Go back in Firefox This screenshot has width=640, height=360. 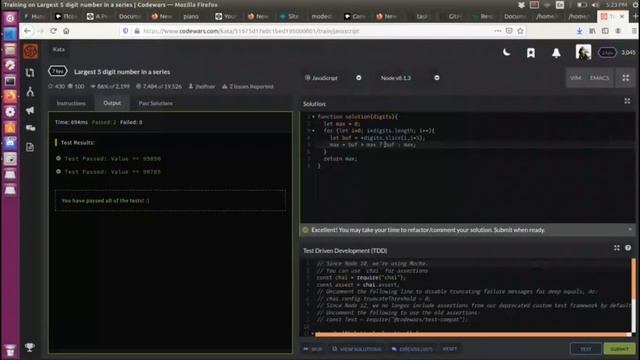click(x=27, y=31)
